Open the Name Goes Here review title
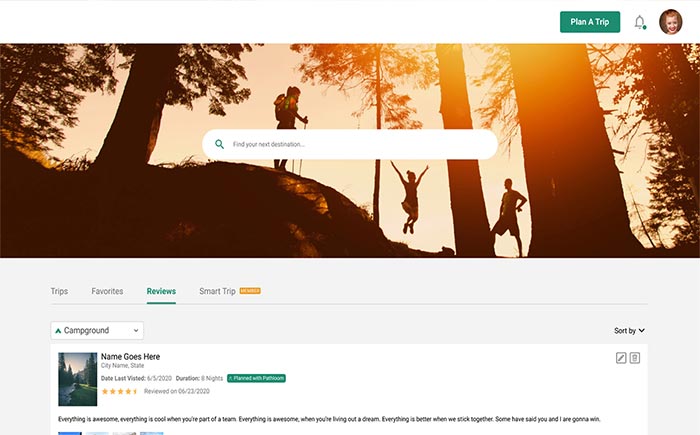This screenshot has height=435, width=700. pyautogui.click(x=130, y=356)
